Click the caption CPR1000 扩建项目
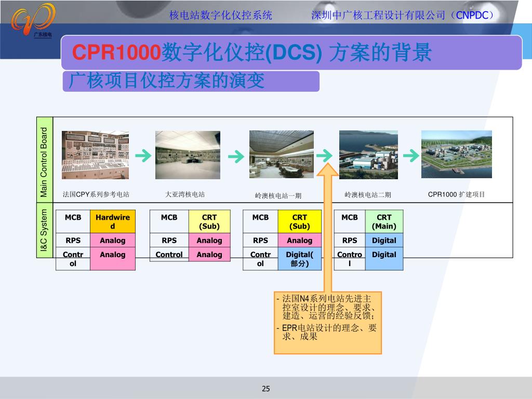 coord(456,194)
